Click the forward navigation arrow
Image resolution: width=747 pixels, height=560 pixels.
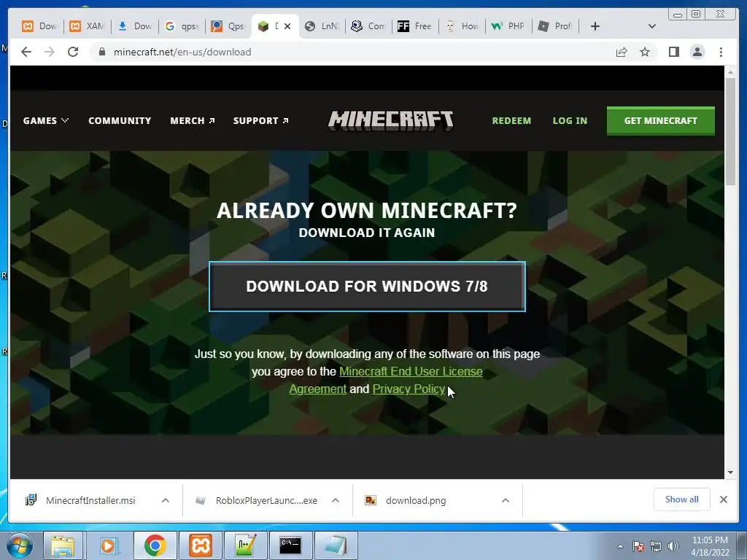[50, 52]
